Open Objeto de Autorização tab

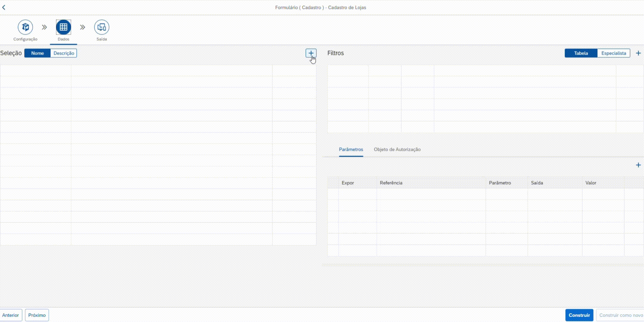tap(397, 149)
